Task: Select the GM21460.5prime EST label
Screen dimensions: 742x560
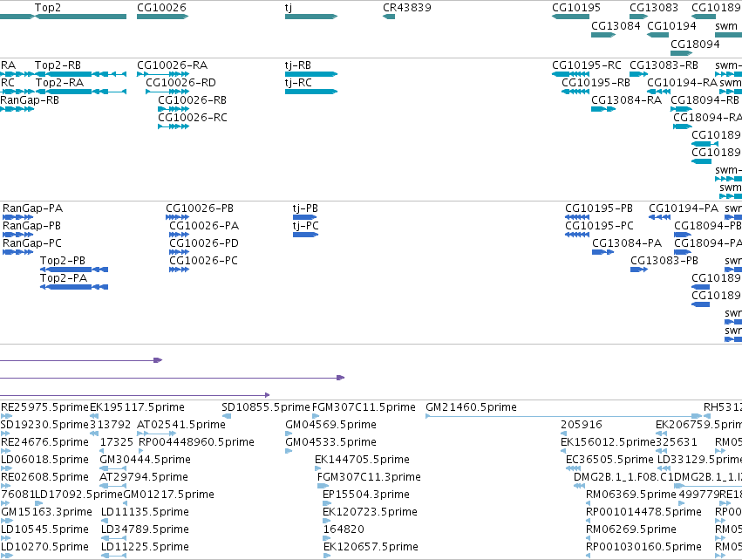Action: pos(472,407)
